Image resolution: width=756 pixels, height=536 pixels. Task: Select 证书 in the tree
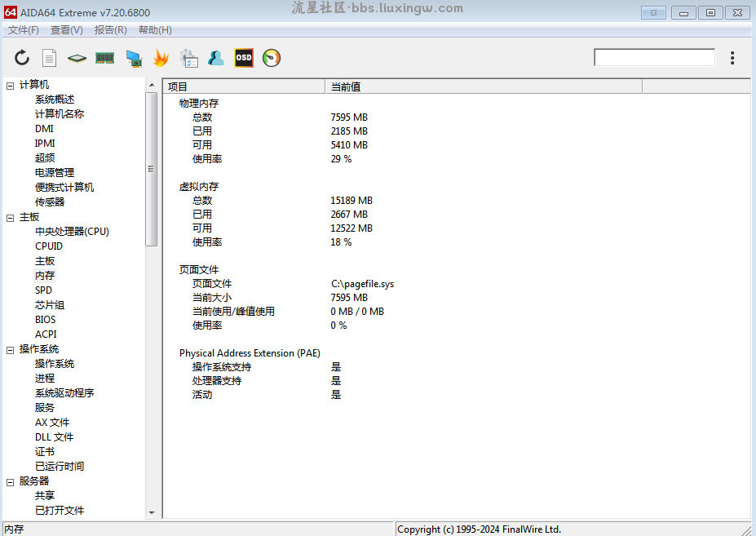click(44, 452)
